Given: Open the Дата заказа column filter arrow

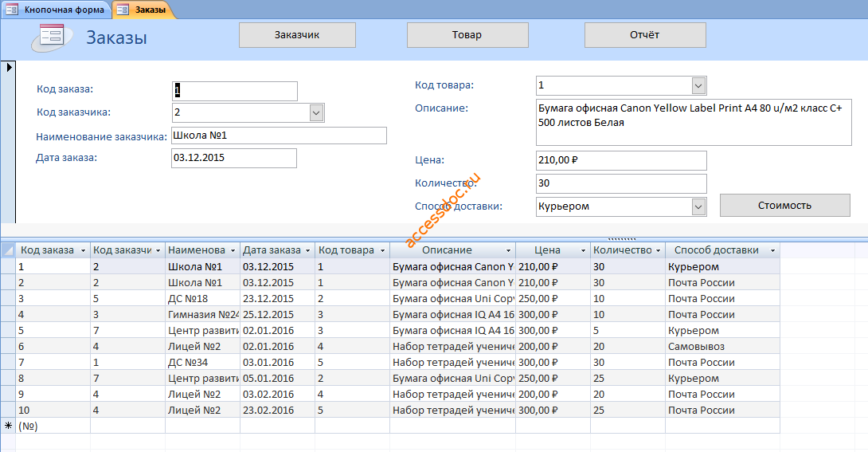Looking at the screenshot, I should [x=308, y=251].
